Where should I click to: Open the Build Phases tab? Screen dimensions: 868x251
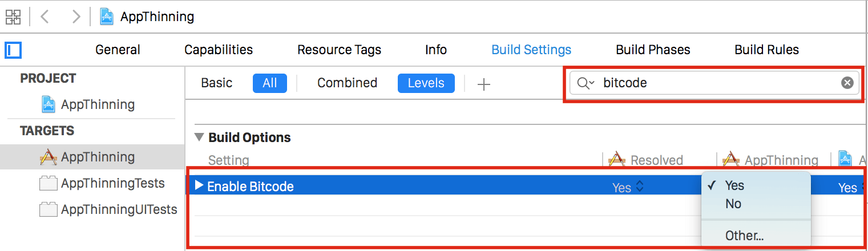(x=653, y=50)
